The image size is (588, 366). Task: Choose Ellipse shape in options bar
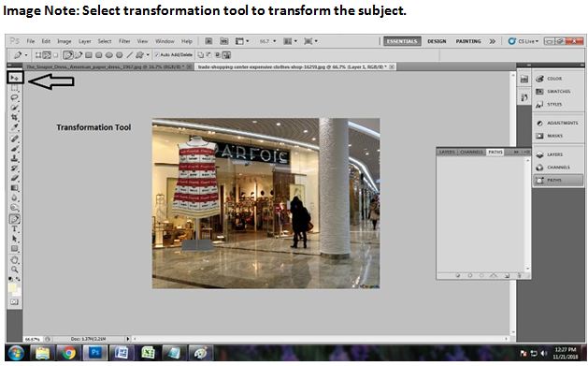pyautogui.click(x=109, y=55)
